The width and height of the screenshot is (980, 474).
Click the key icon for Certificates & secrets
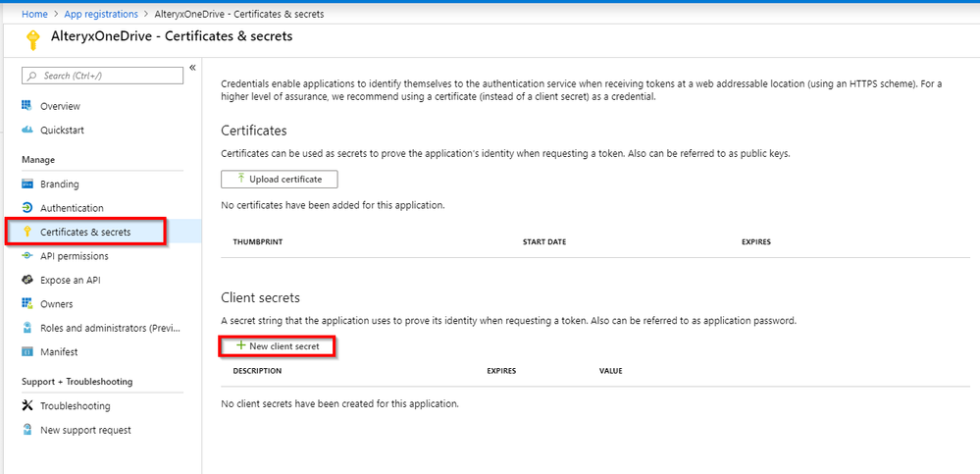[x=26, y=232]
